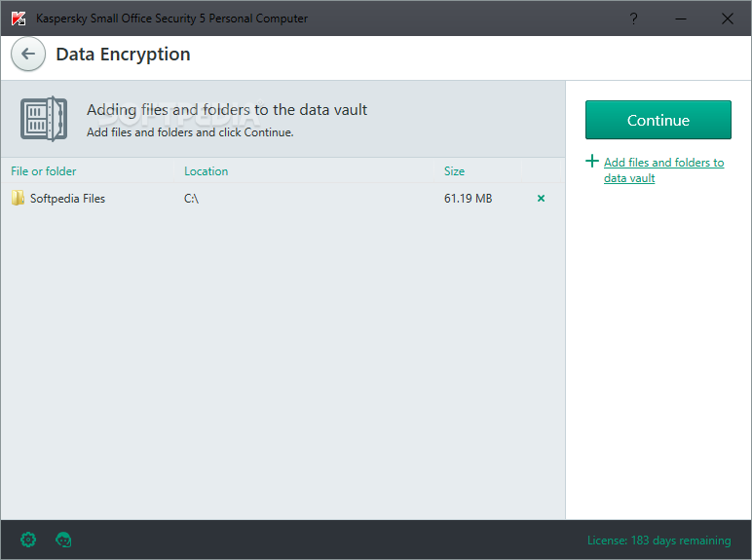752x560 pixels.
Task: Minimize the Kaspersky window
Action: coord(681,19)
